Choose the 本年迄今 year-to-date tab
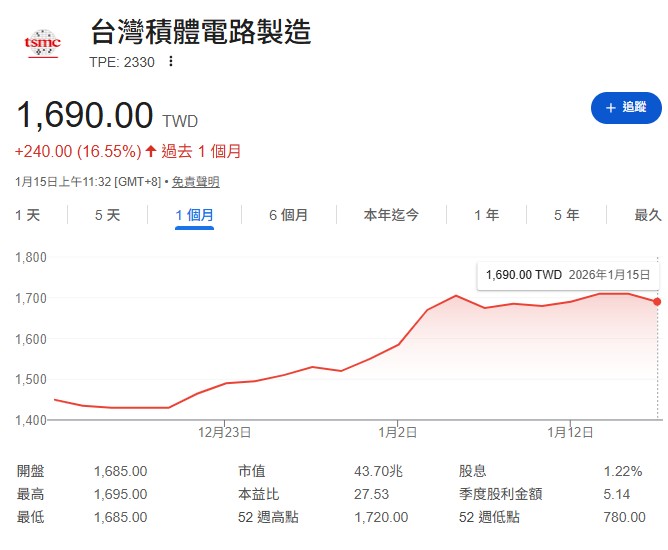Screen dimensions: 668x550 click(391, 215)
